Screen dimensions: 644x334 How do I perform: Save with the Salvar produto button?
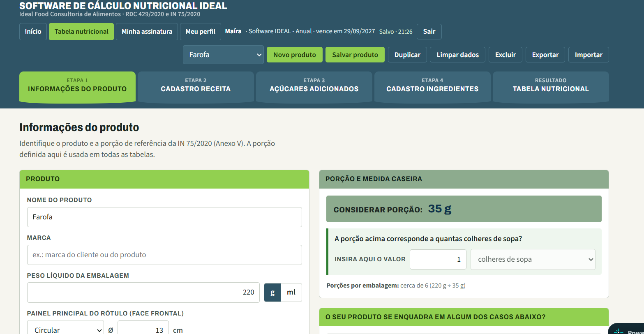click(355, 55)
